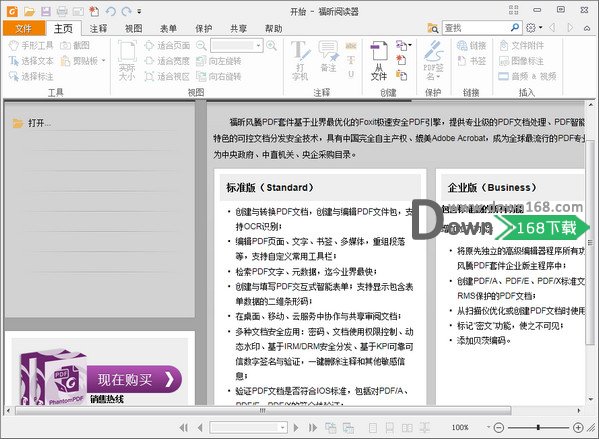
Task: Click the 企业版 (Business) heading
Action: click(x=492, y=188)
